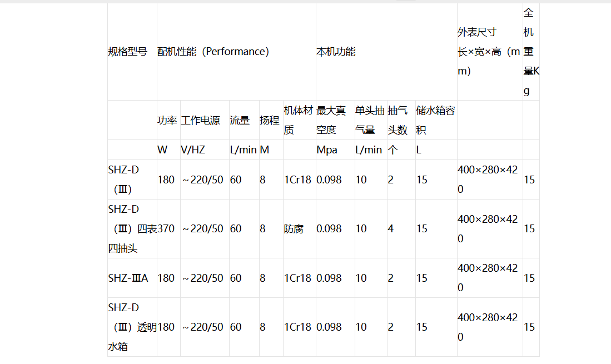Select the V/HZ unit cell
The image size is (611, 364).
[x=193, y=150]
